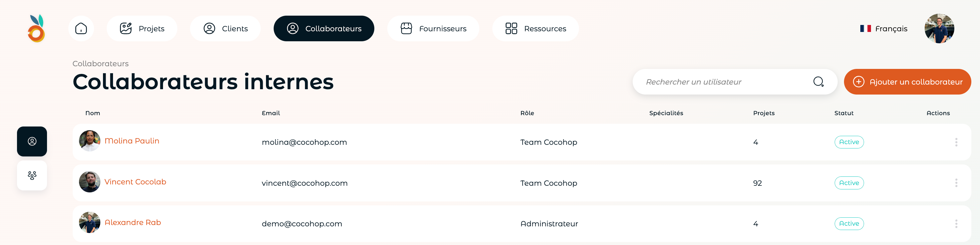Open the Ressources tab
980x245 pixels.
(536, 29)
